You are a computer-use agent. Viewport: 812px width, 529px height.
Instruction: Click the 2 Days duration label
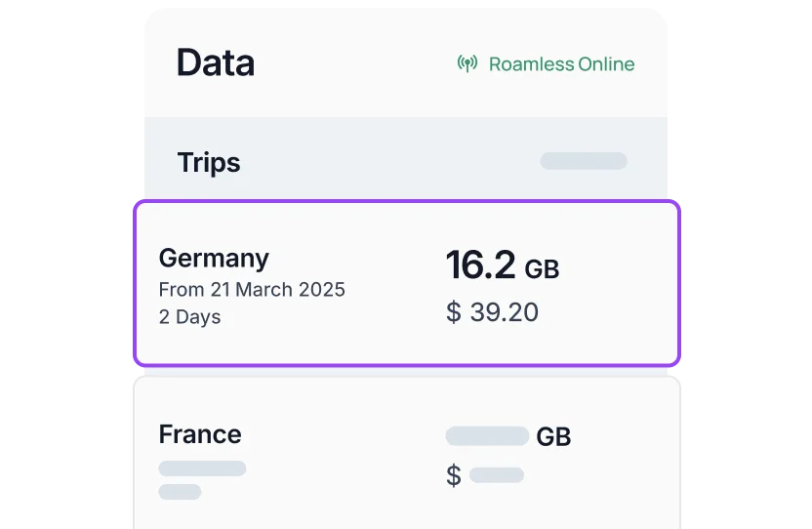point(189,316)
